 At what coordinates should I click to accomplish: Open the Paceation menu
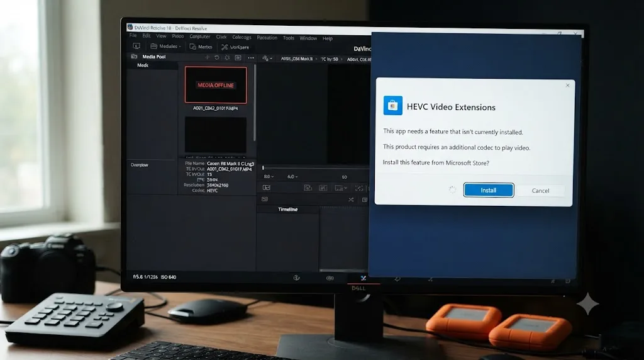[267, 38]
